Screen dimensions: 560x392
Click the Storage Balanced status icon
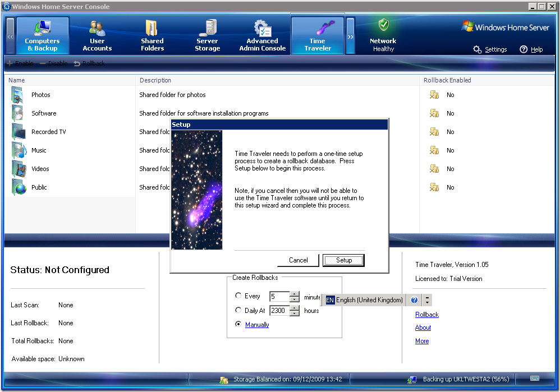tap(224, 380)
